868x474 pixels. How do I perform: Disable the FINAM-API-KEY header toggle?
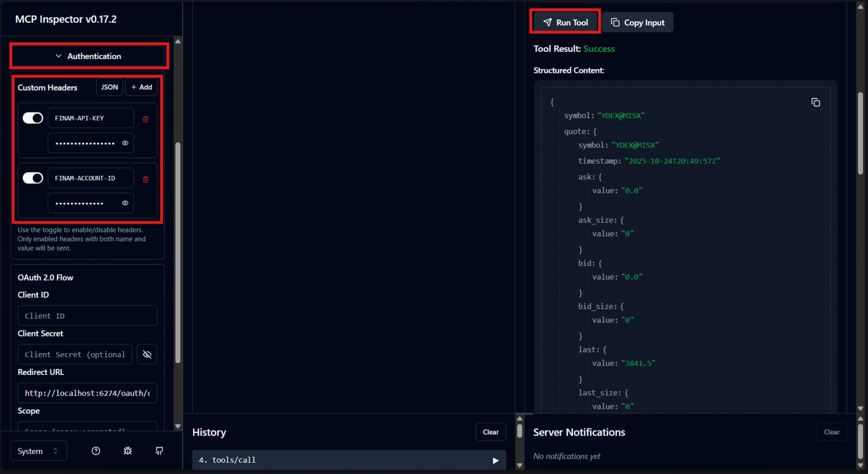coord(33,118)
